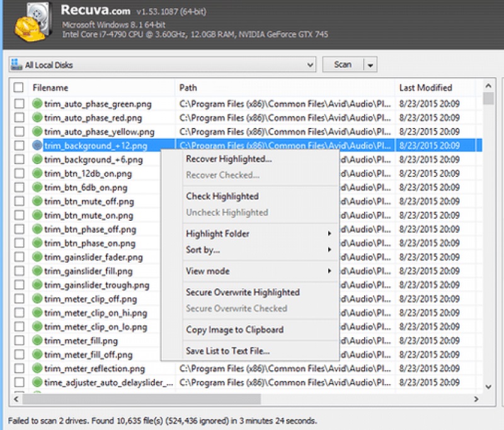The width and height of the screenshot is (504, 430).
Task: Click green status dot for time_adjuster_auto_delayslider
Action: click(x=38, y=382)
